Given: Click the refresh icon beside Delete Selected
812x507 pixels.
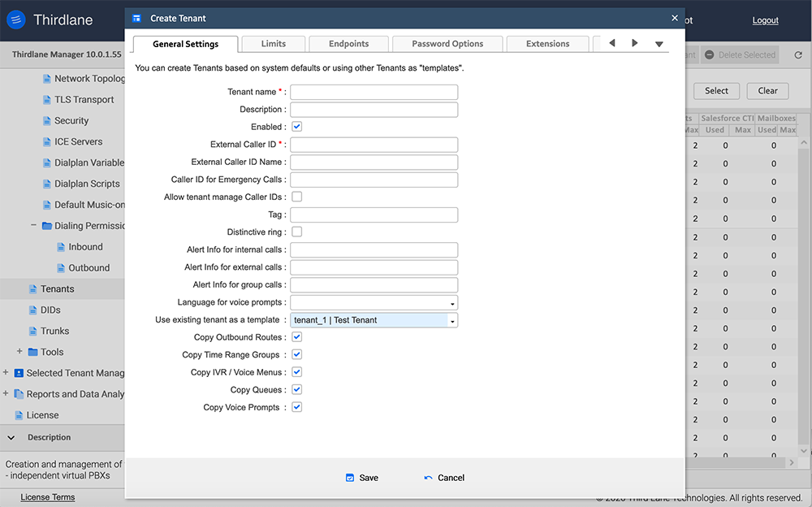Looking at the screenshot, I should coord(798,55).
